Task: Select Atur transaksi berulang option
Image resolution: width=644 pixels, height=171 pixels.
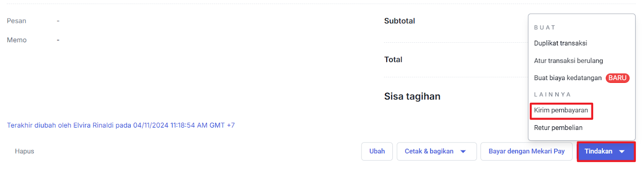Action: click(x=568, y=61)
